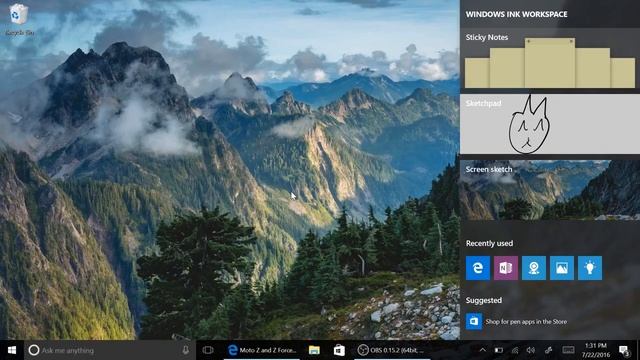Open the Windows Store from the taskbar
Screen dimensions: 640x360
tap(339, 350)
